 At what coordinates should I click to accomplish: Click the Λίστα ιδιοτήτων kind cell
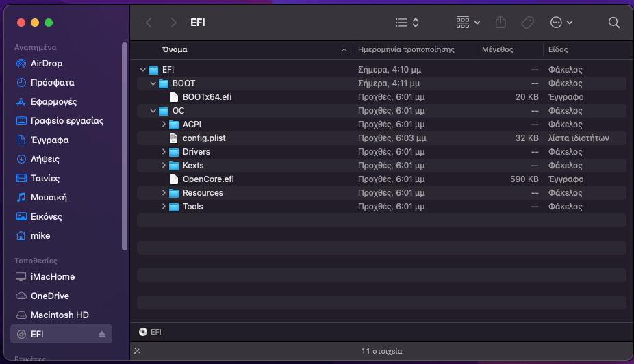click(x=579, y=138)
